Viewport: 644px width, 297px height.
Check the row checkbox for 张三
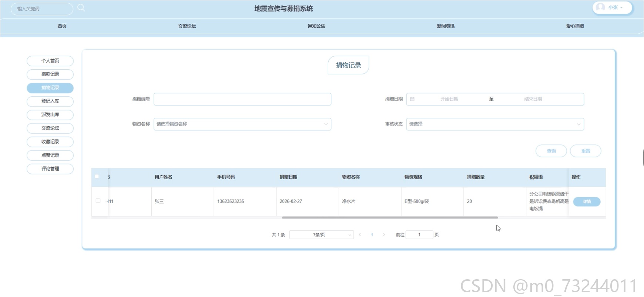pyautogui.click(x=98, y=200)
